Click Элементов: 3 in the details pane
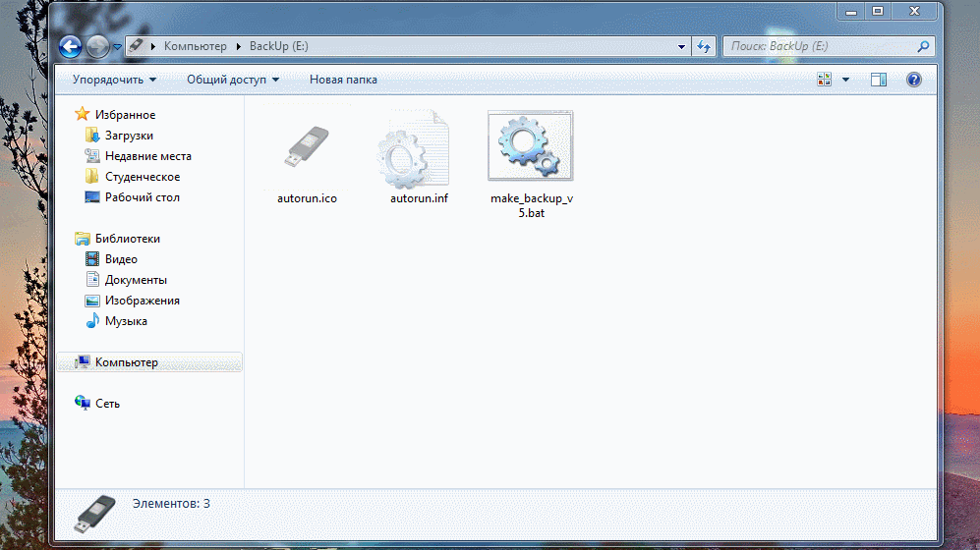 171,504
